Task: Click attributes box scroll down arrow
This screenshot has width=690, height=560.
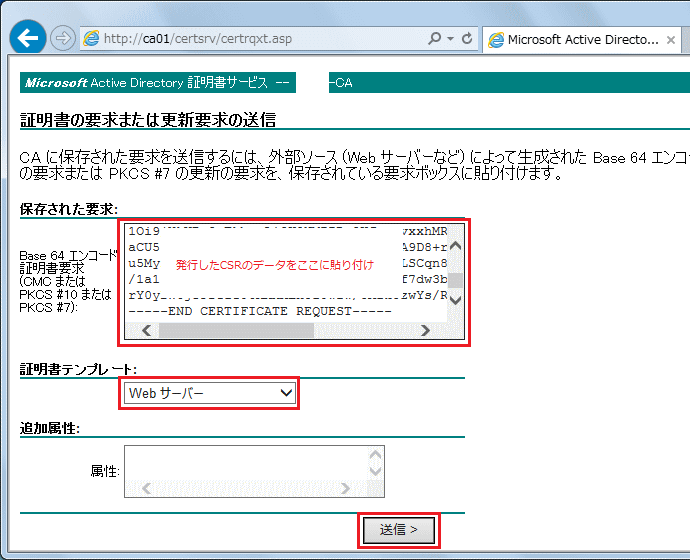Action: 375,472
